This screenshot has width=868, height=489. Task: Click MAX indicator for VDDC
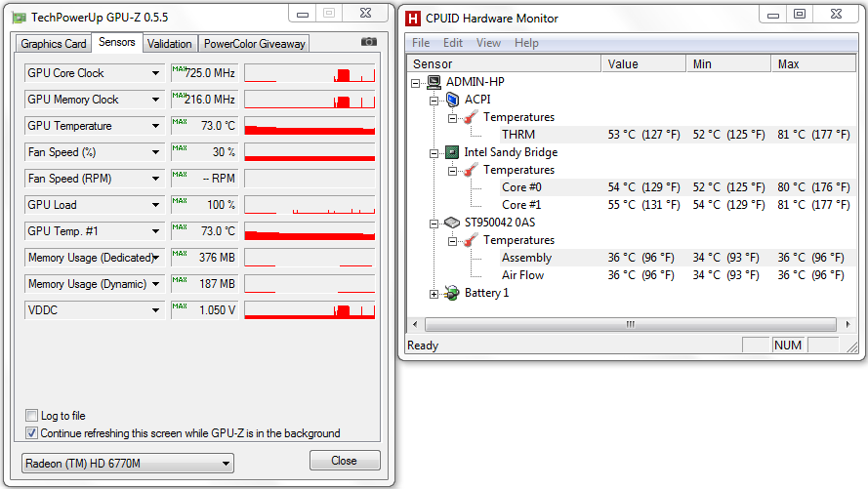coord(180,306)
